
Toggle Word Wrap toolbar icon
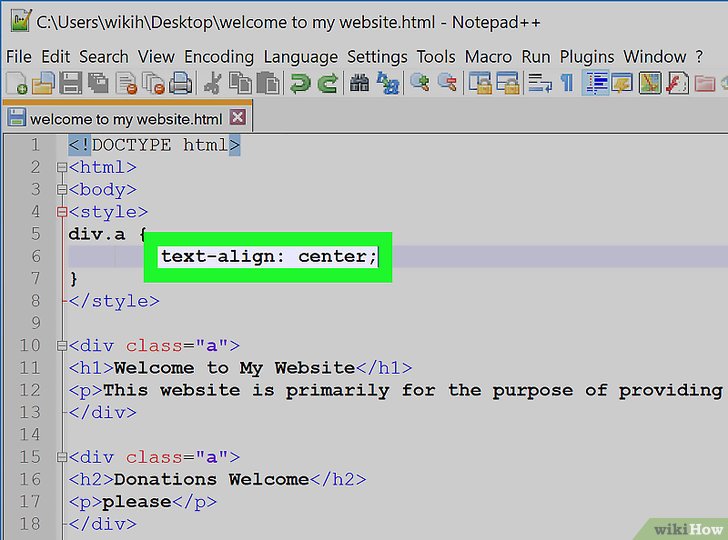click(540, 84)
